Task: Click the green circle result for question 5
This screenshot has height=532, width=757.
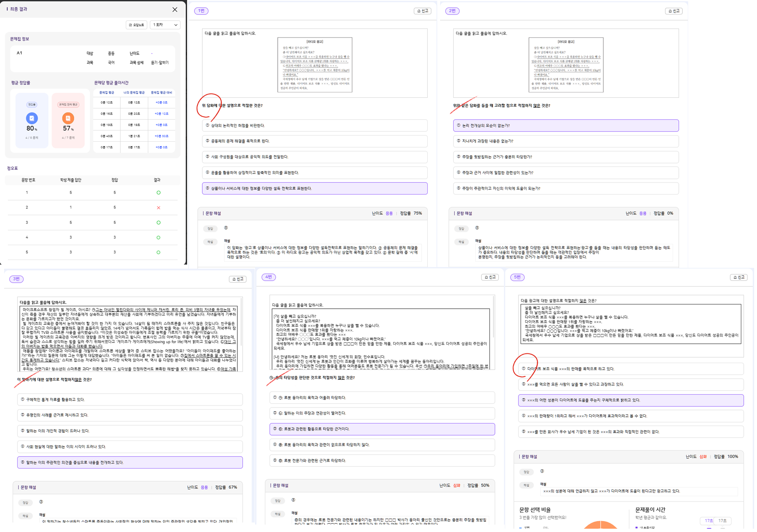Action: [x=158, y=252]
